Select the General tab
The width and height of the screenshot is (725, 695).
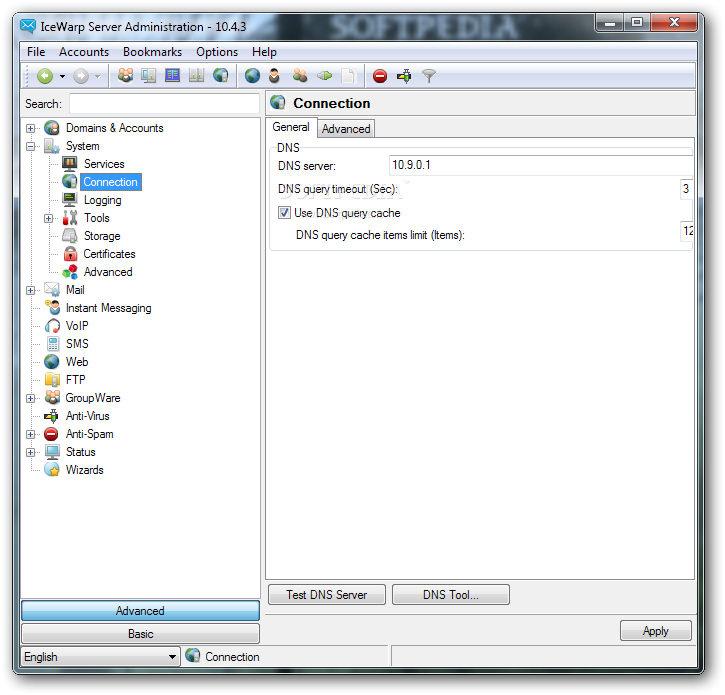pos(291,127)
